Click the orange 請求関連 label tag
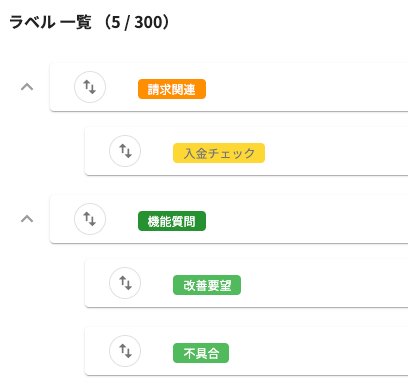This screenshot has width=408, height=383. [x=172, y=89]
